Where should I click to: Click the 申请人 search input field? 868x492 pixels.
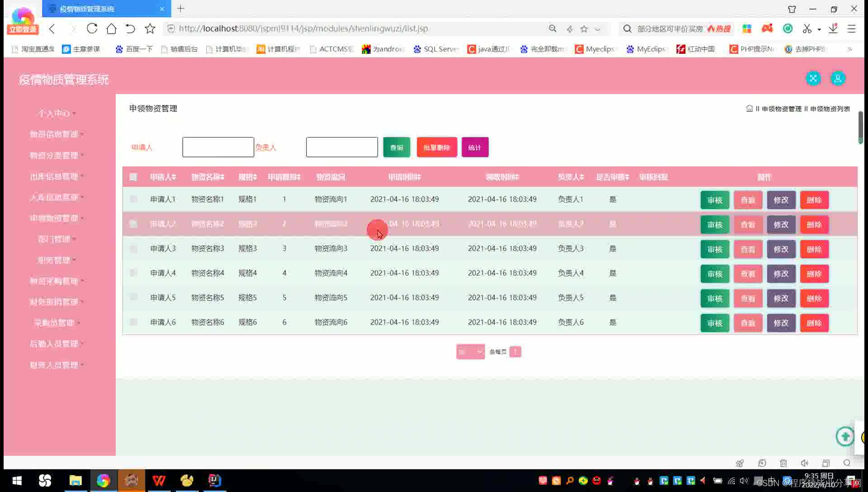click(x=218, y=147)
